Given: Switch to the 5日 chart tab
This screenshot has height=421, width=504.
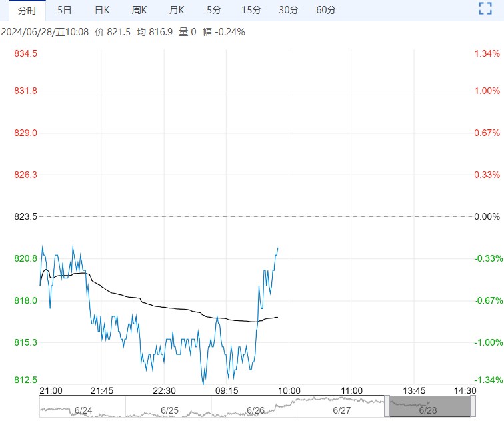Looking at the screenshot, I should click(65, 10).
